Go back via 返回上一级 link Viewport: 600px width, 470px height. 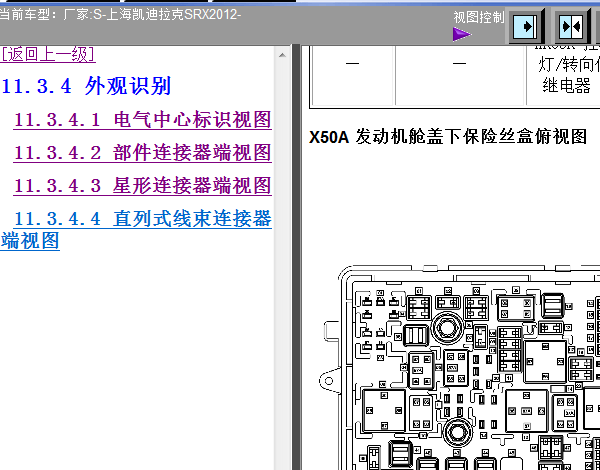coord(48,54)
